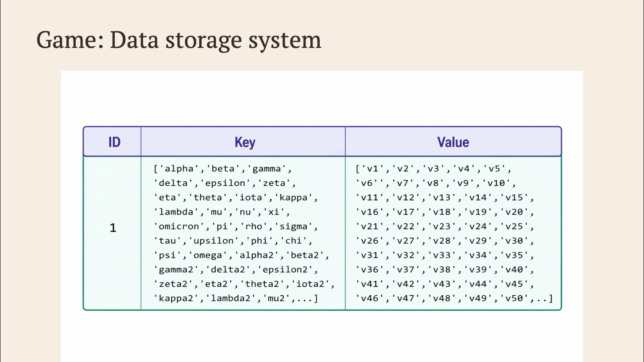Click the 'epsilon' key in the second line
The height and width of the screenshot is (362, 644).
(225, 183)
